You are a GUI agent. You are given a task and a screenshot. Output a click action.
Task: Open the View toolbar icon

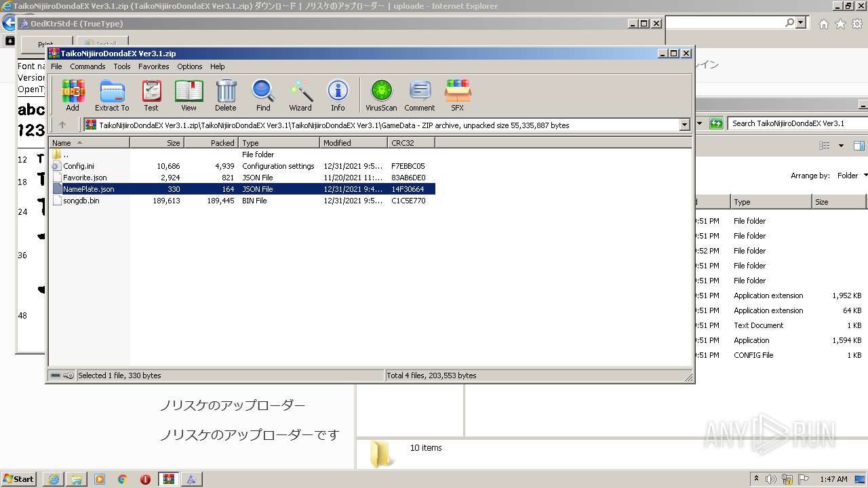coord(189,95)
